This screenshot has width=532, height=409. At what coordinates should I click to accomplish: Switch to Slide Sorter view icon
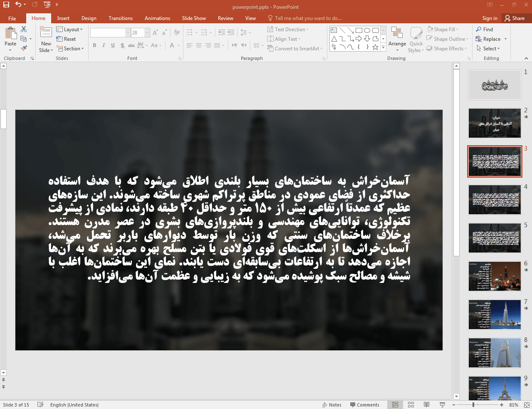click(411, 405)
